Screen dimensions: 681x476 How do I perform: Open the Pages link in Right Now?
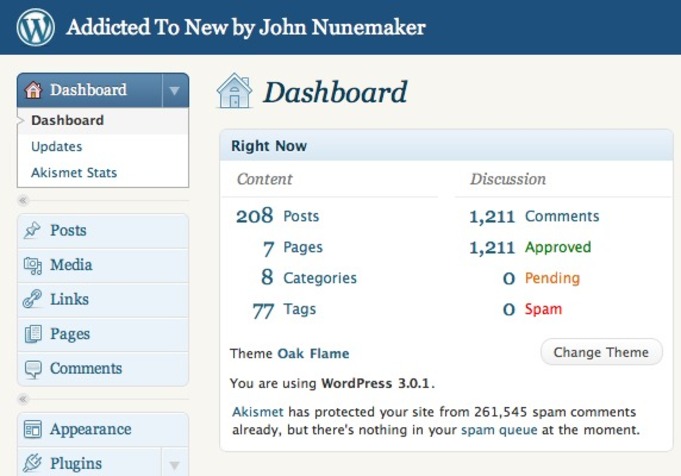coord(303,247)
